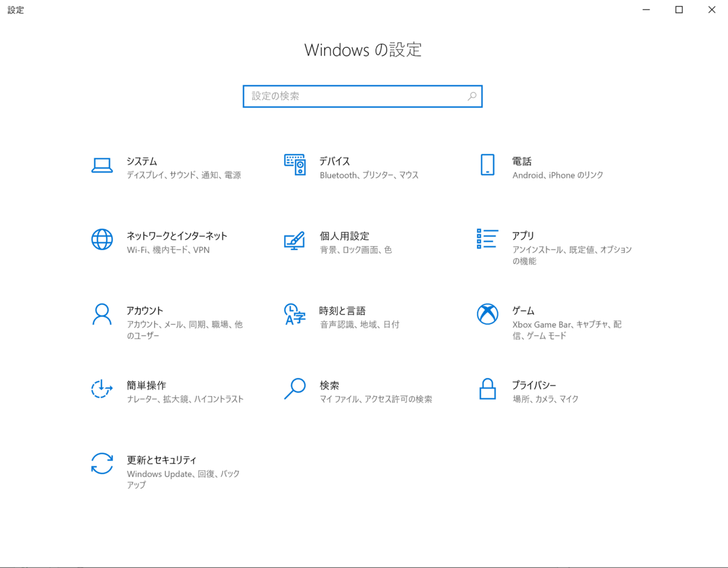Click the text Bluetooth、プリンター、マウス

tap(369, 175)
